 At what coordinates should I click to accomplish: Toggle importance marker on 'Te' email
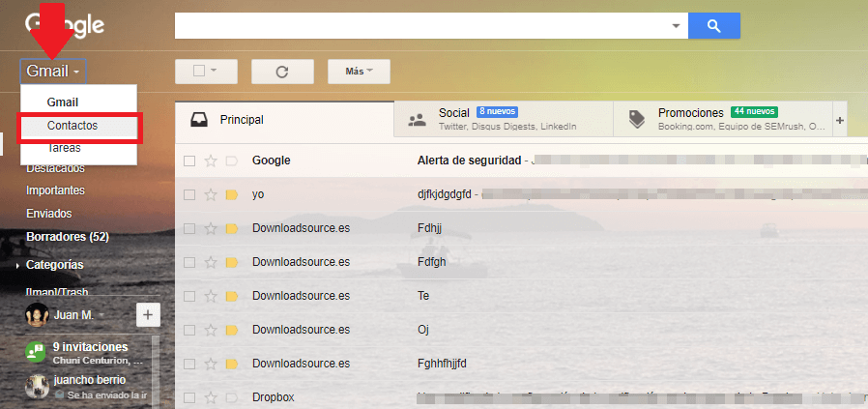coord(231,296)
